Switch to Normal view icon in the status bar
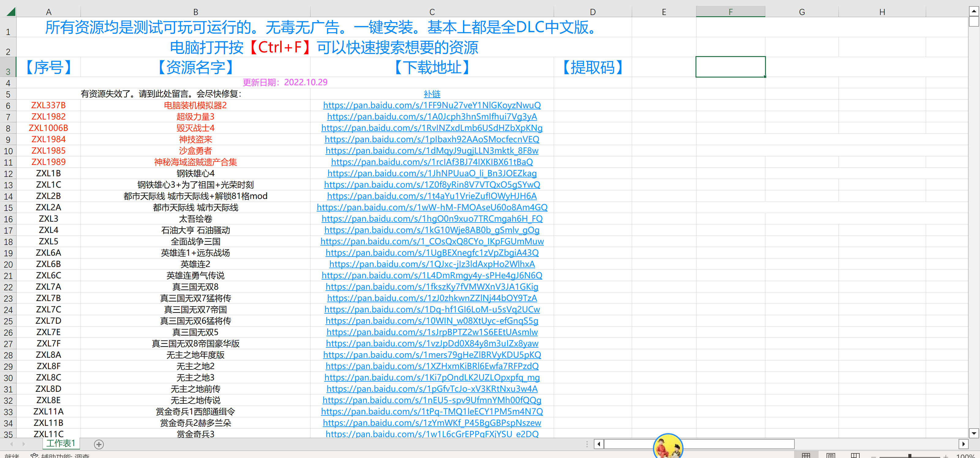This screenshot has width=980, height=458. tap(806, 455)
